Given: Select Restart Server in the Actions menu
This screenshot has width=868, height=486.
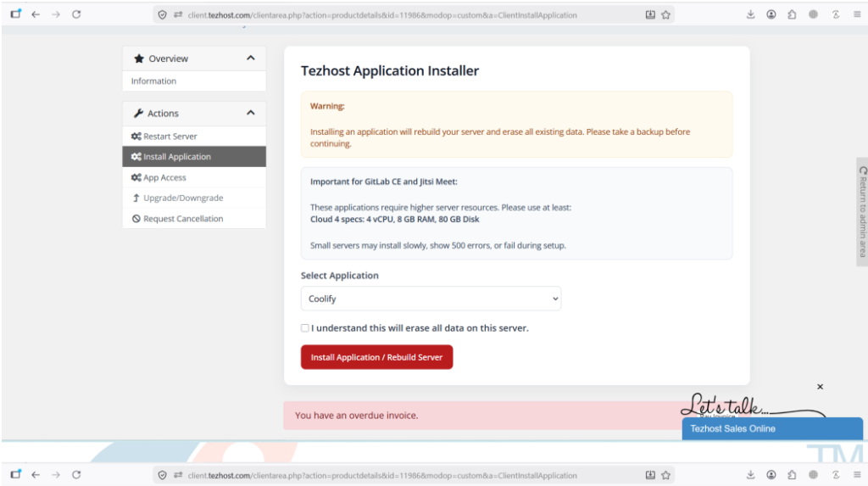Looking at the screenshot, I should pos(194,137).
